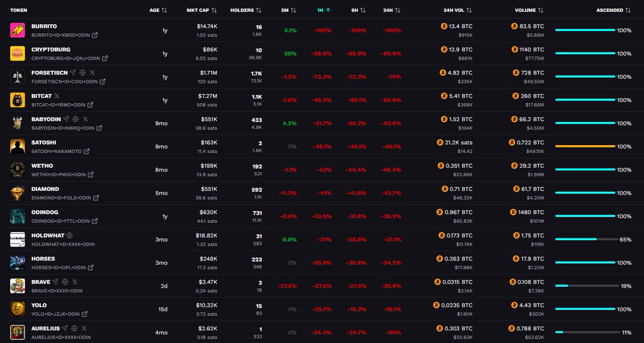Toggle sort on highlighted 1H column
Screen dimensions: 644x343
324,10
